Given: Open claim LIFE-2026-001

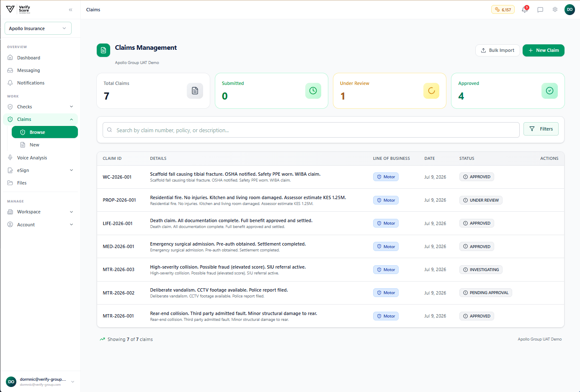Looking at the screenshot, I should (118, 223).
